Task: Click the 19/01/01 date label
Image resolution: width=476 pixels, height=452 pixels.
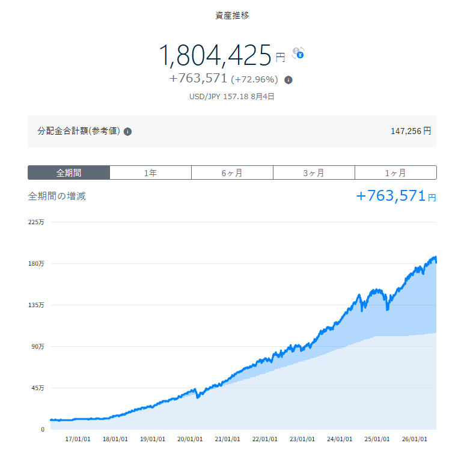Action: (153, 439)
